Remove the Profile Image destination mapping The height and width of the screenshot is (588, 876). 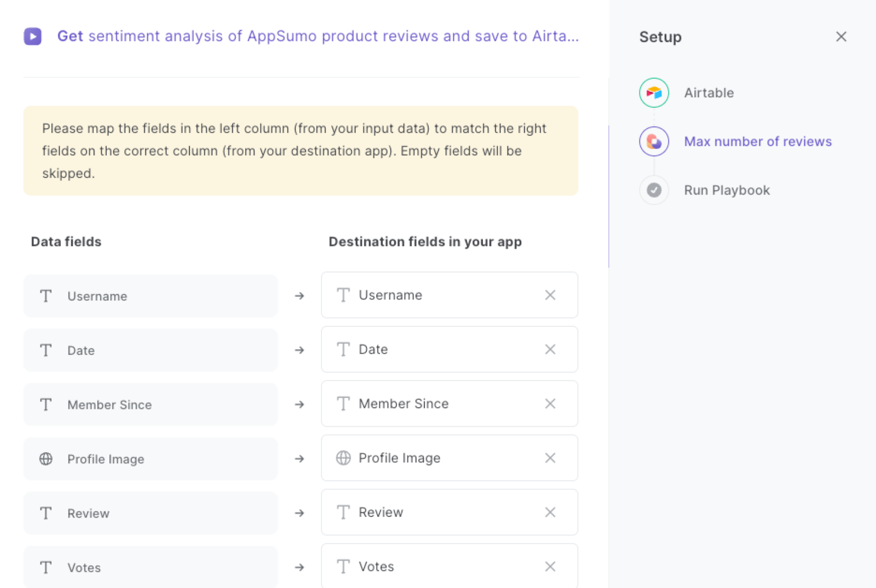click(x=550, y=458)
